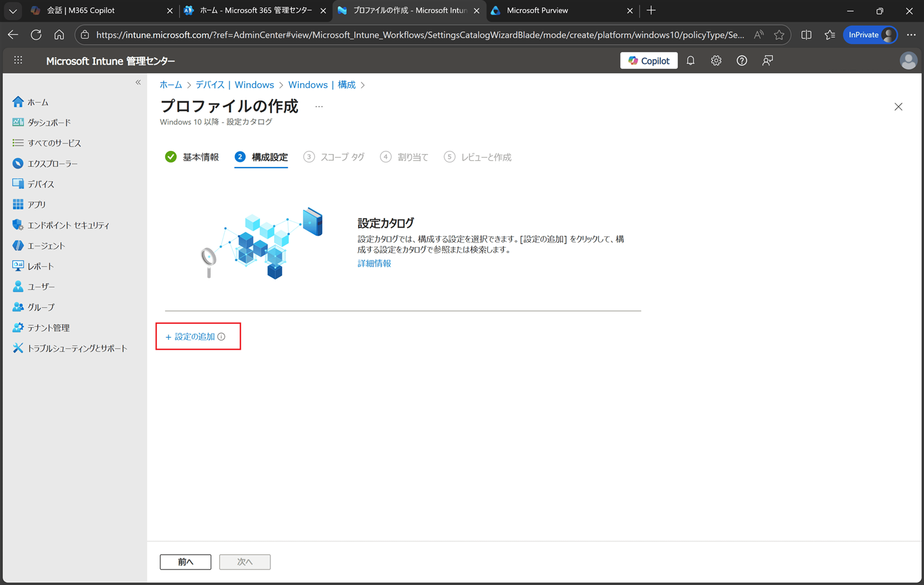Refresh the browser page
The width and height of the screenshot is (924, 585).
(36, 35)
